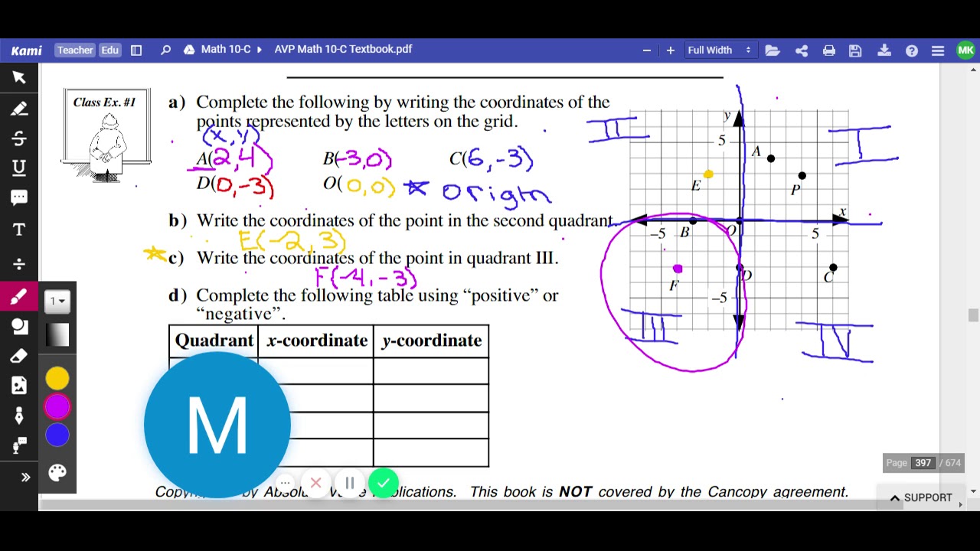
Task: Select the signature pen tool
Action: (19, 416)
